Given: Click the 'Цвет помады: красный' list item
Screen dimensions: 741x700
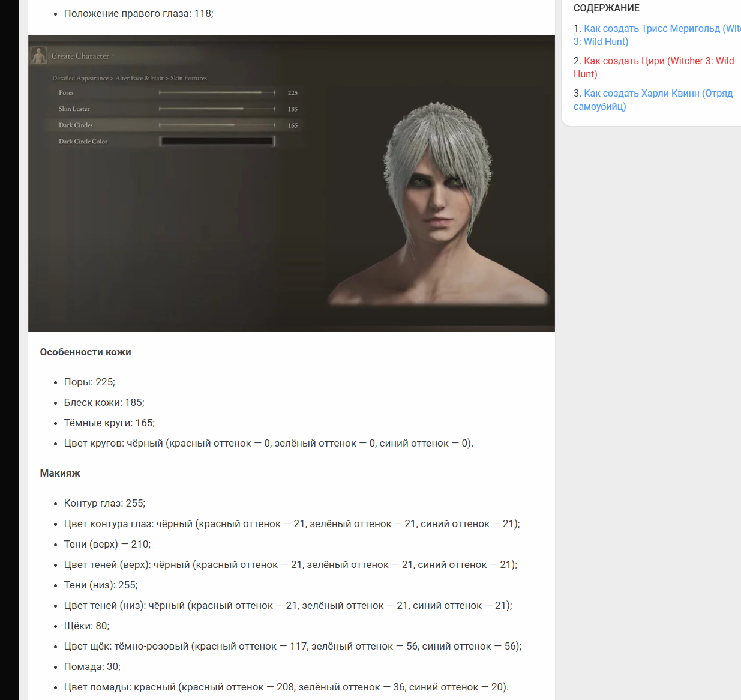Looking at the screenshot, I should [x=286, y=687].
